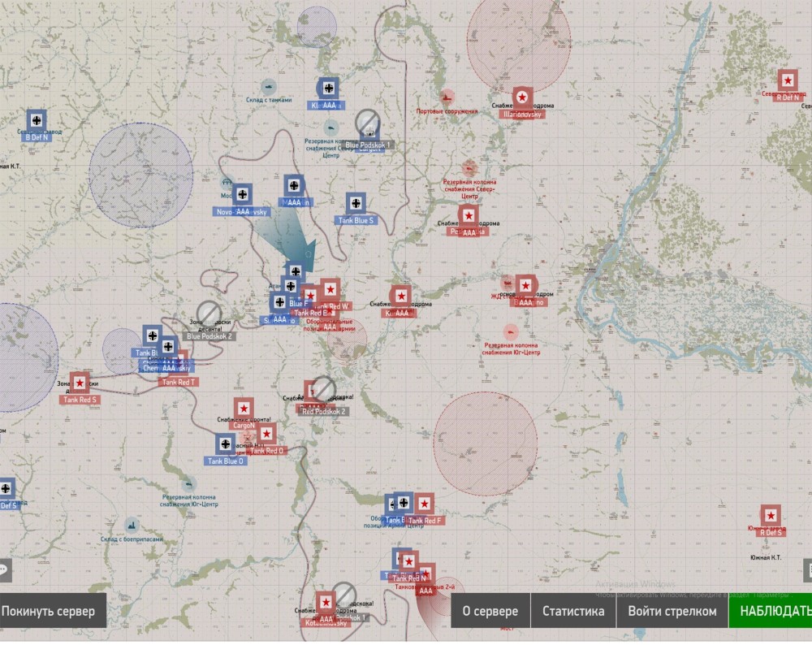Select the Tank Red W unit icon
The height and width of the screenshot is (645, 812).
(330, 289)
